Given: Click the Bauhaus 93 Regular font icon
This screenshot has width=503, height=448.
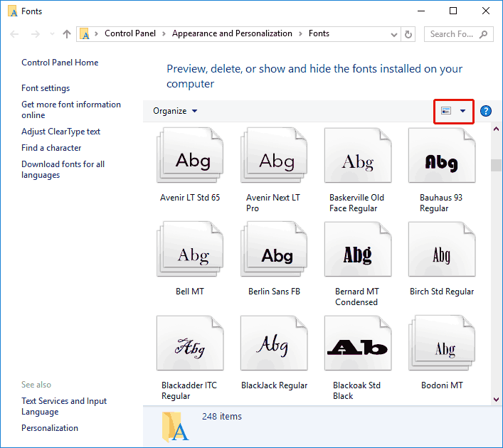Looking at the screenshot, I should [x=442, y=155].
